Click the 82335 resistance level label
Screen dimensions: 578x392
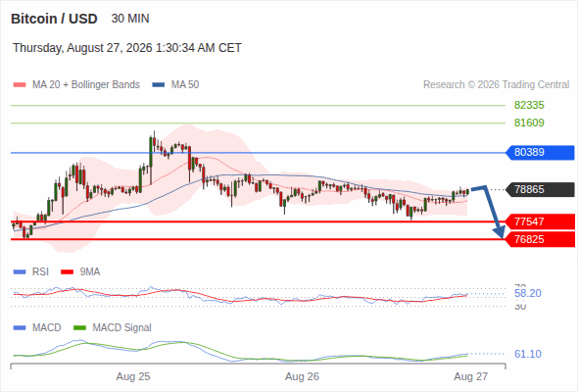pyautogui.click(x=529, y=106)
